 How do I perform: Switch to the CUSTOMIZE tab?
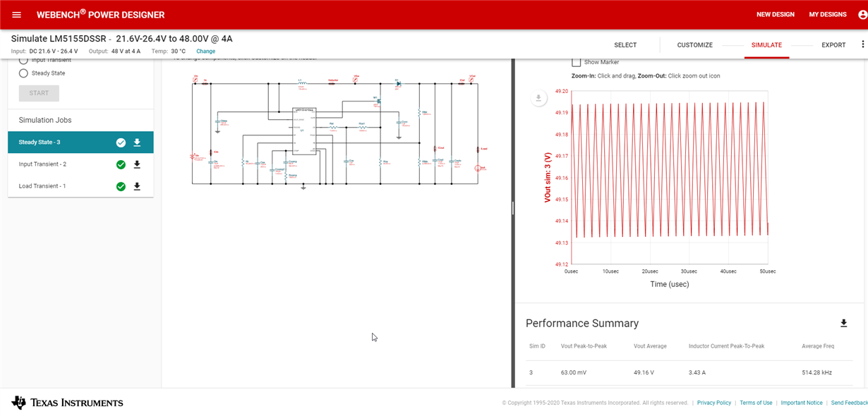coord(695,45)
